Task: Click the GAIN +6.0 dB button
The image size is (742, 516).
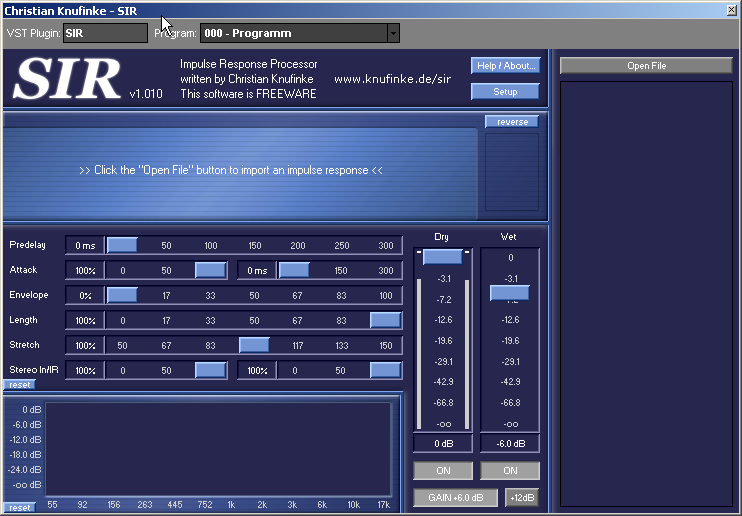Action: coord(456,498)
